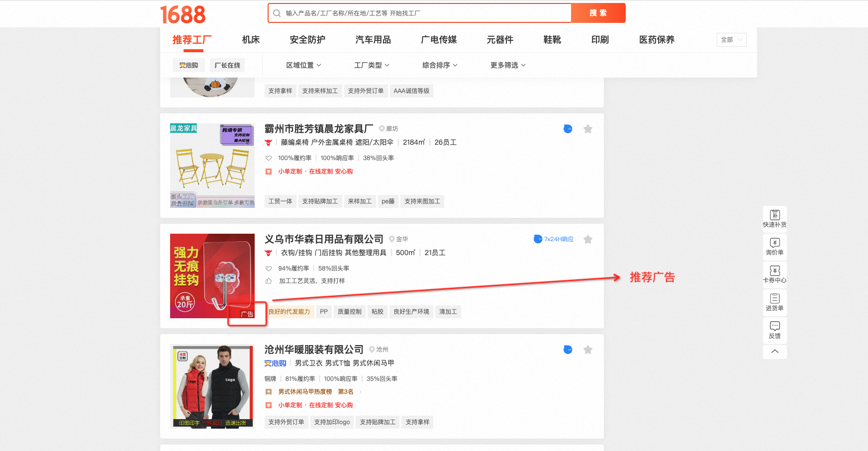Image resolution: width=868 pixels, height=451 pixels.
Task: Expand the 工厂类型 dropdown
Action: pos(372,65)
